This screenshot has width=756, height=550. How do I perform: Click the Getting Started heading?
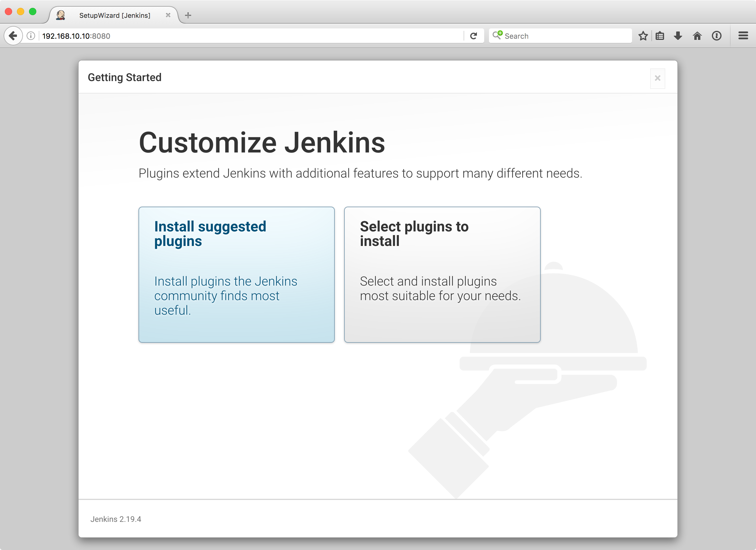[124, 77]
